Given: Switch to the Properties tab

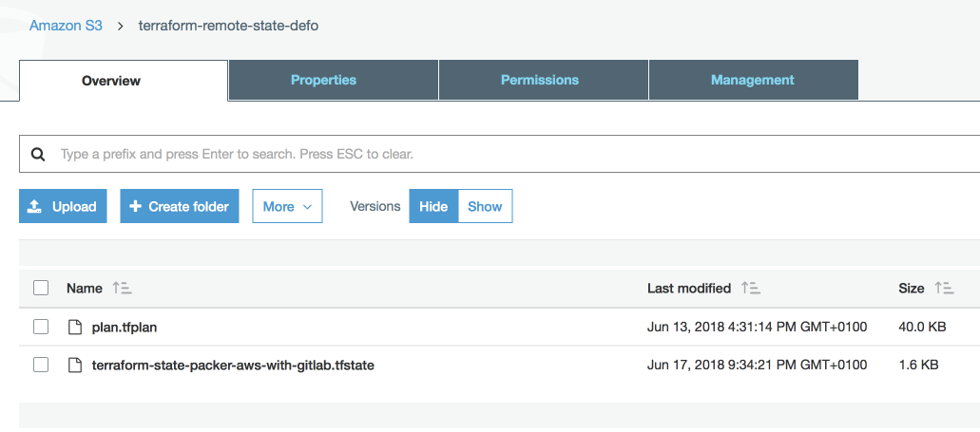Looking at the screenshot, I should pos(323,80).
